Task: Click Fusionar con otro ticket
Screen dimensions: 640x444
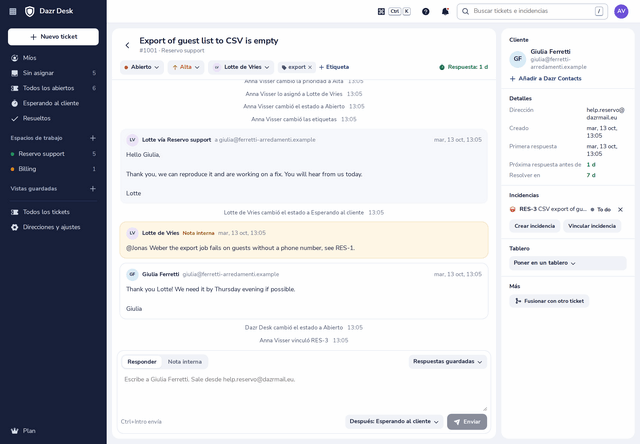Action: [549, 301]
